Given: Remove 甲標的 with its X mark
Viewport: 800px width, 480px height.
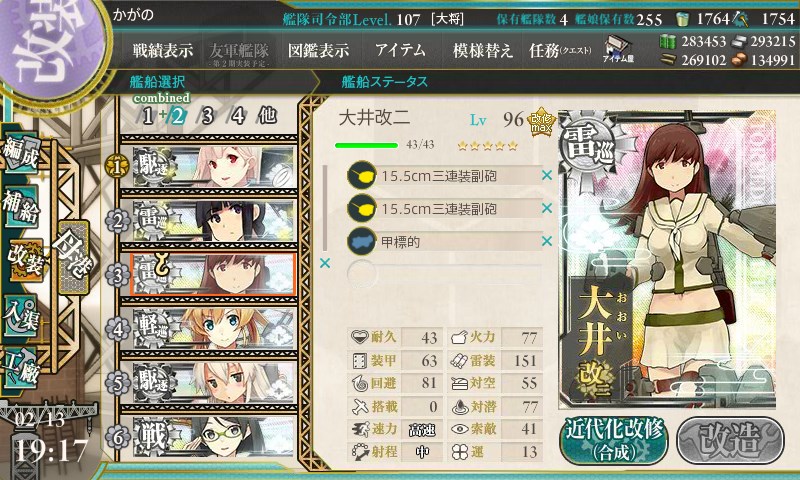Looking at the screenshot, I should [547, 241].
